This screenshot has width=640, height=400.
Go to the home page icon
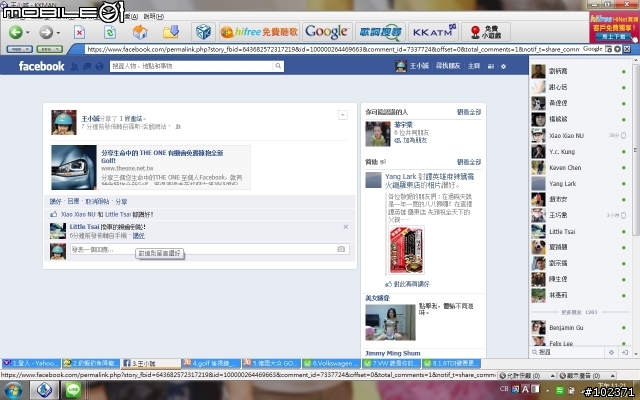coord(140,32)
